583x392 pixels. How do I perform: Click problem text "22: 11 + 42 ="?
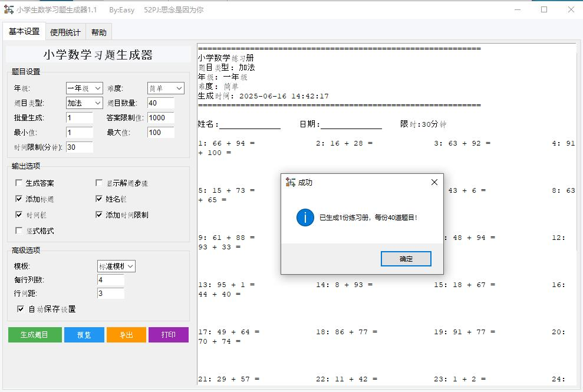[x=347, y=379]
